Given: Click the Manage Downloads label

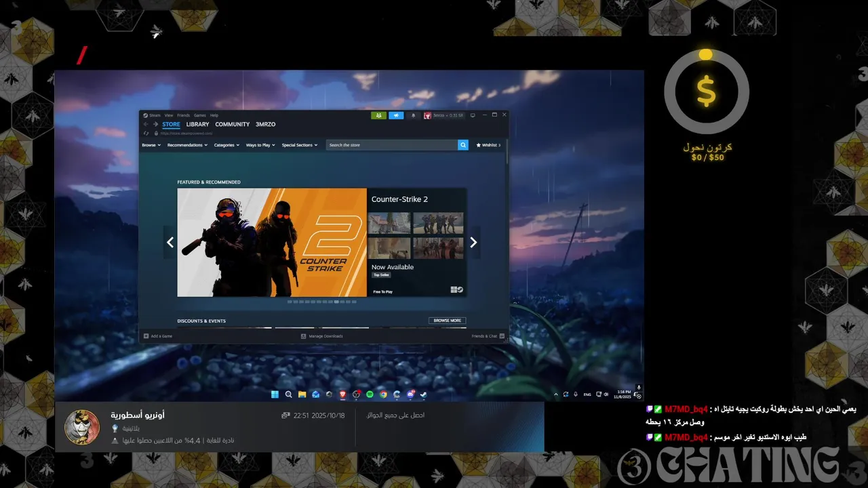Looking at the screenshot, I should coord(326,336).
